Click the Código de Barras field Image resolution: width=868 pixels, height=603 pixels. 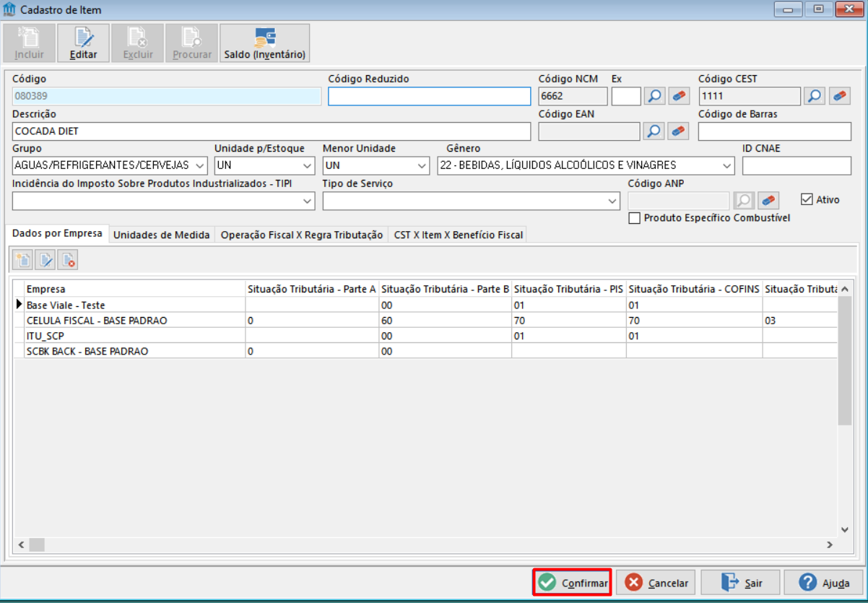point(775,131)
